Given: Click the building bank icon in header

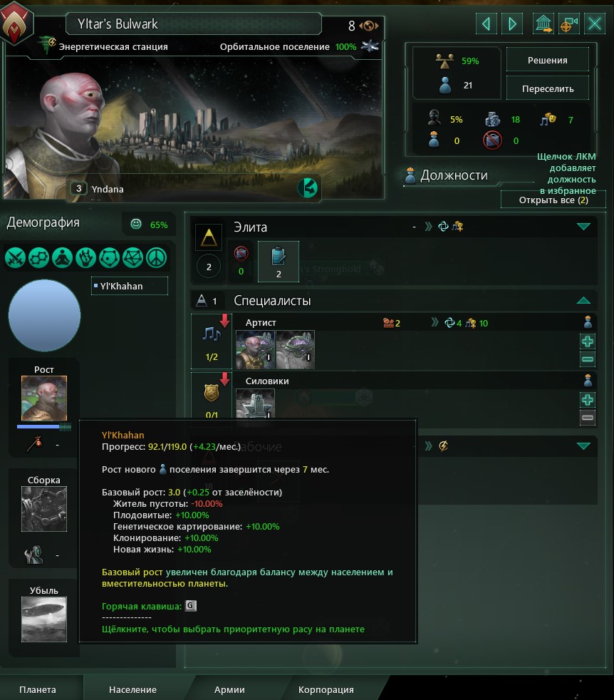Looking at the screenshot, I should 543,24.
